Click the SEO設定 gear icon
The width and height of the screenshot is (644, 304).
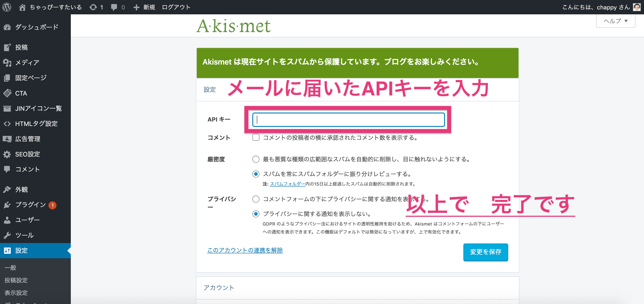(7, 154)
